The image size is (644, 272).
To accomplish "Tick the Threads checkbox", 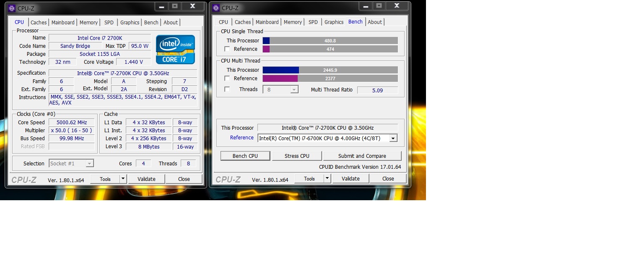I will click(227, 89).
